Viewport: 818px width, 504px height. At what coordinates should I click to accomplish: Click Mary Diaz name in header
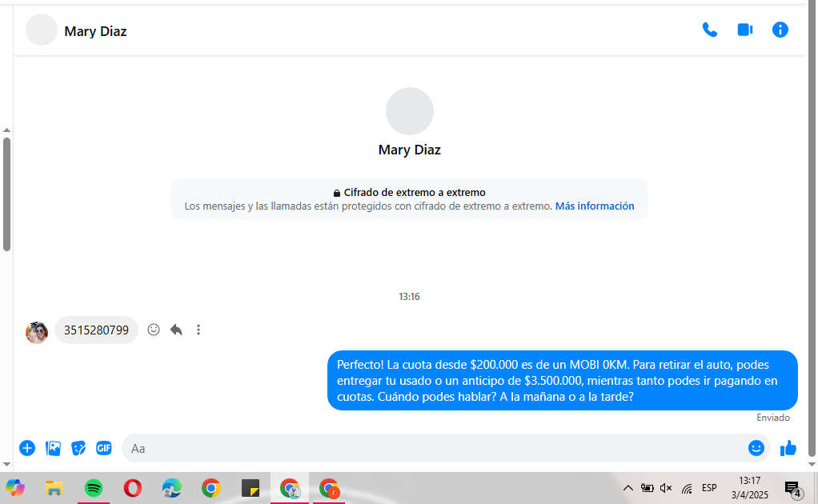coord(95,31)
